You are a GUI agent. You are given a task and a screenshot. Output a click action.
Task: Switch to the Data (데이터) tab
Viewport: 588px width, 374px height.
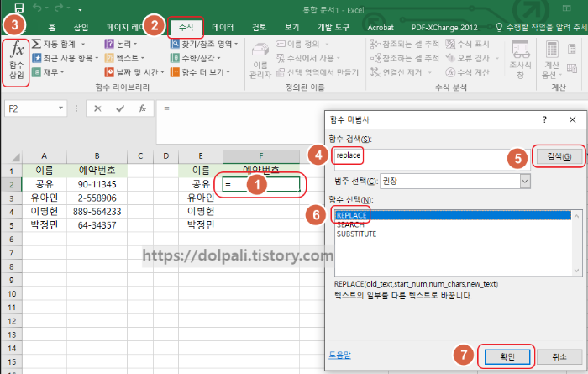coord(223,28)
